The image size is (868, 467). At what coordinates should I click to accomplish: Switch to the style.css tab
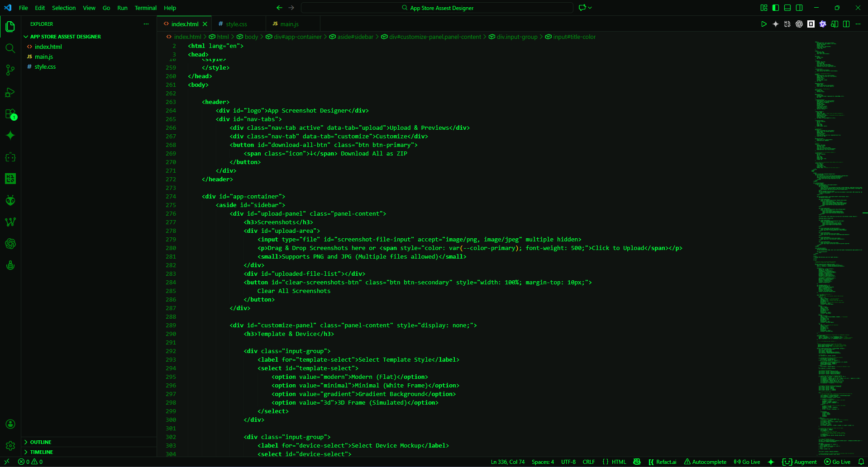click(x=236, y=24)
